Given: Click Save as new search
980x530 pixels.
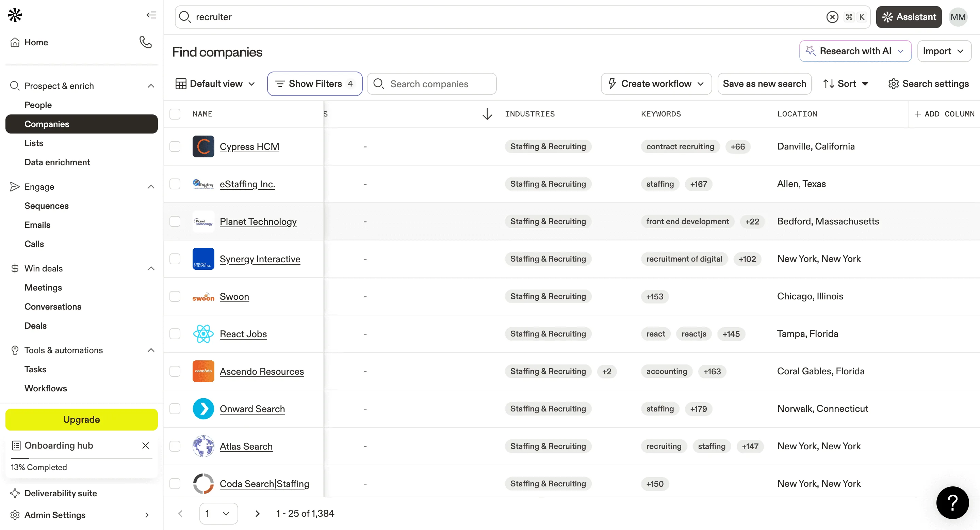Looking at the screenshot, I should pos(765,83).
